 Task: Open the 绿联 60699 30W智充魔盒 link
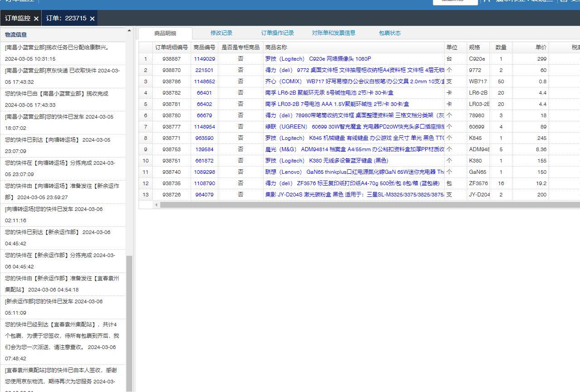355,127
